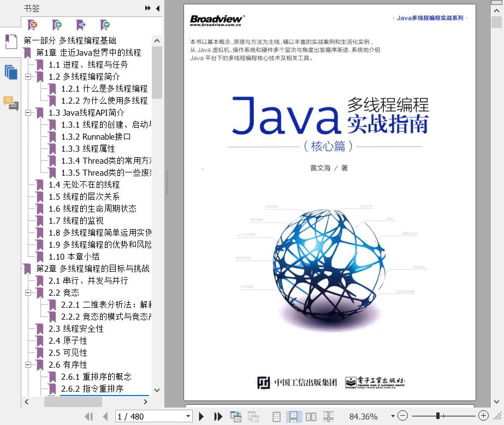Image resolution: width=504 pixels, height=425 pixels.
Task: Open the Bookmarks sidebar panel icon
Action: click(x=11, y=41)
